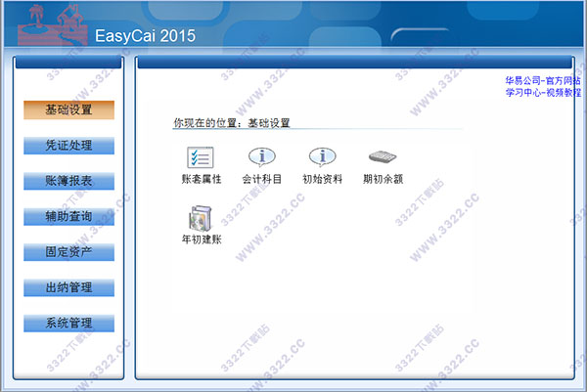Select the 固定资产 sidebar menu
587x392 pixels.
[68, 252]
